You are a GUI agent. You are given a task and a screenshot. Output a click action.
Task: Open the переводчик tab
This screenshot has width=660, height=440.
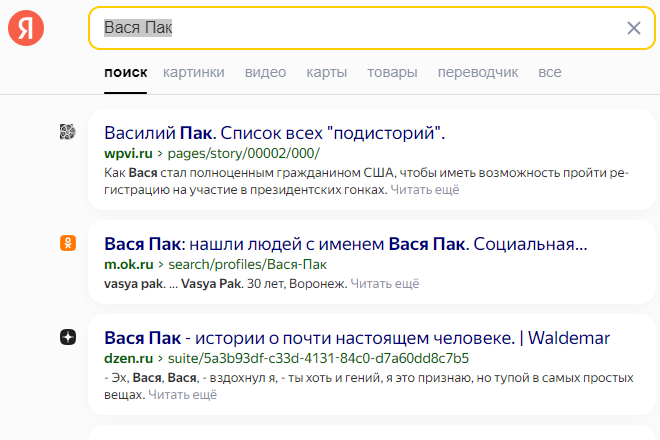point(477,72)
